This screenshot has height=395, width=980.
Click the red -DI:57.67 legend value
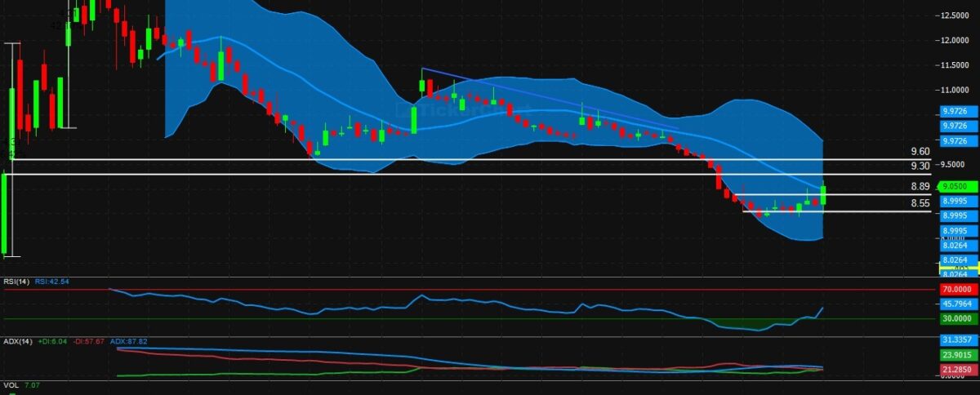[x=92, y=341]
